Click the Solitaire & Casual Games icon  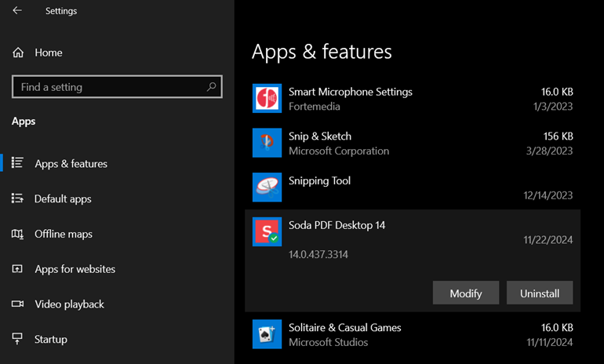pyautogui.click(x=267, y=334)
